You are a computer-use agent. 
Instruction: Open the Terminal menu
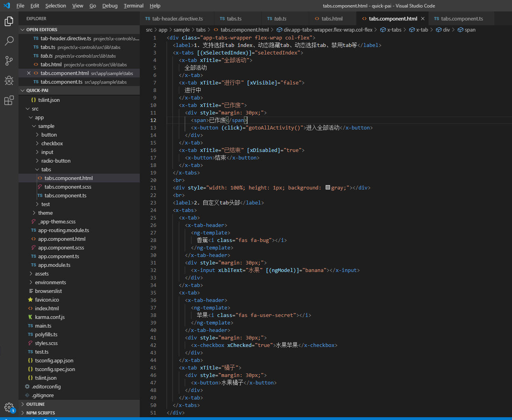tap(133, 6)
